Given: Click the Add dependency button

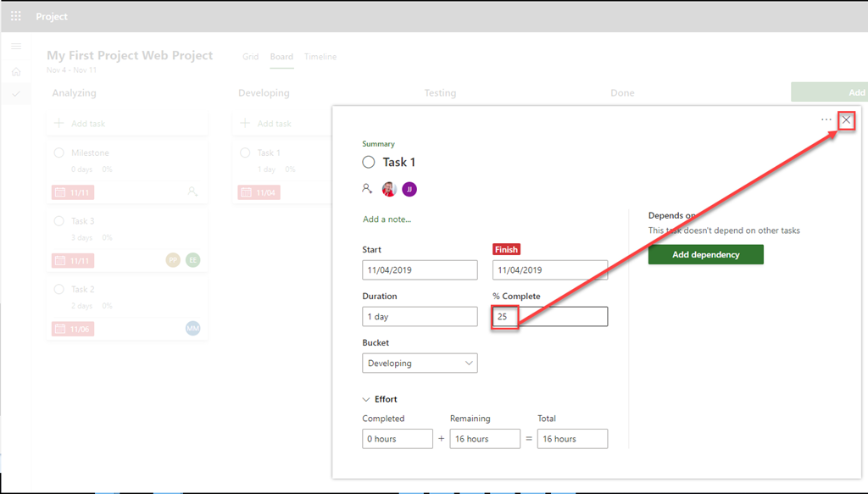Looking at the screenshot, I should click(x=705, y=254).
